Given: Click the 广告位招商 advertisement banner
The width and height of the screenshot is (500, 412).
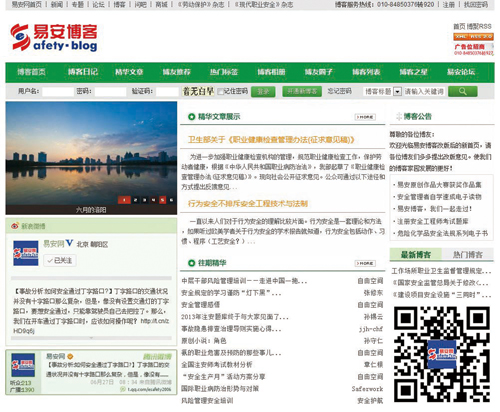Looking at the screenshot, I should 473,49.
